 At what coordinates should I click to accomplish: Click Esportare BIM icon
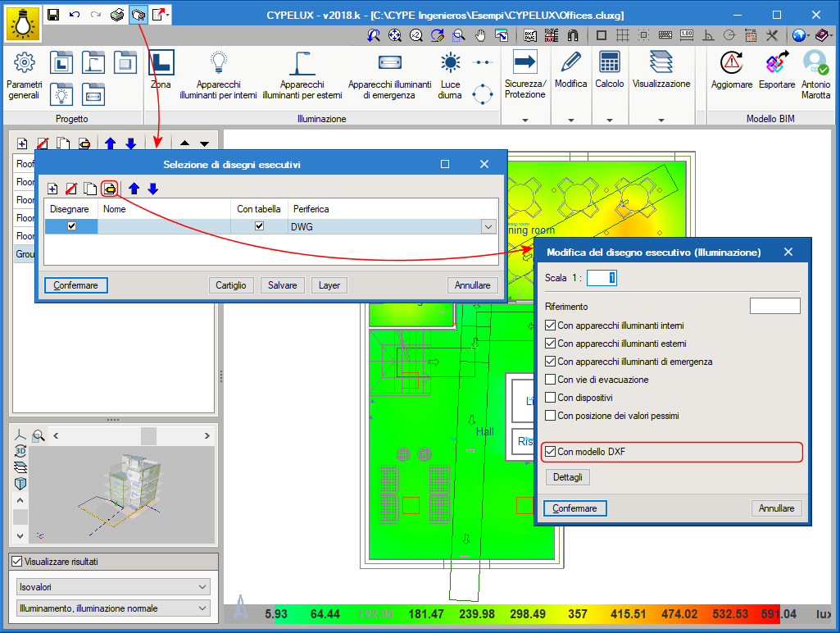[x=777, y=70]
